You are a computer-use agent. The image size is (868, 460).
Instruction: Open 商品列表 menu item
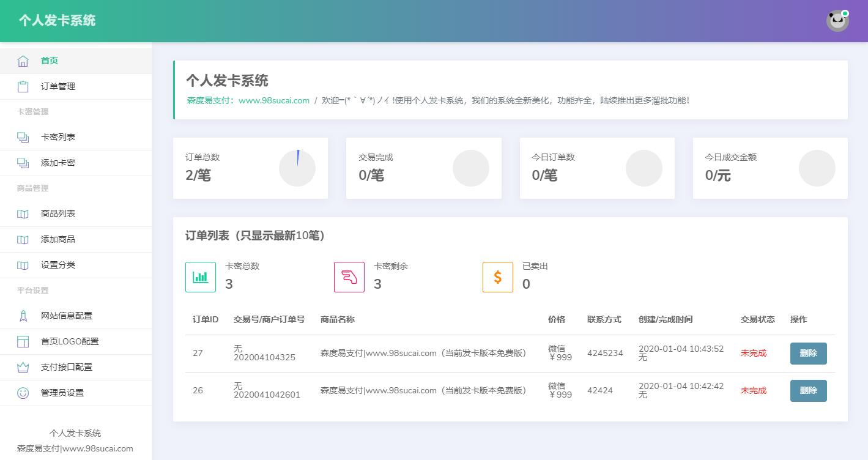[76, 213]
